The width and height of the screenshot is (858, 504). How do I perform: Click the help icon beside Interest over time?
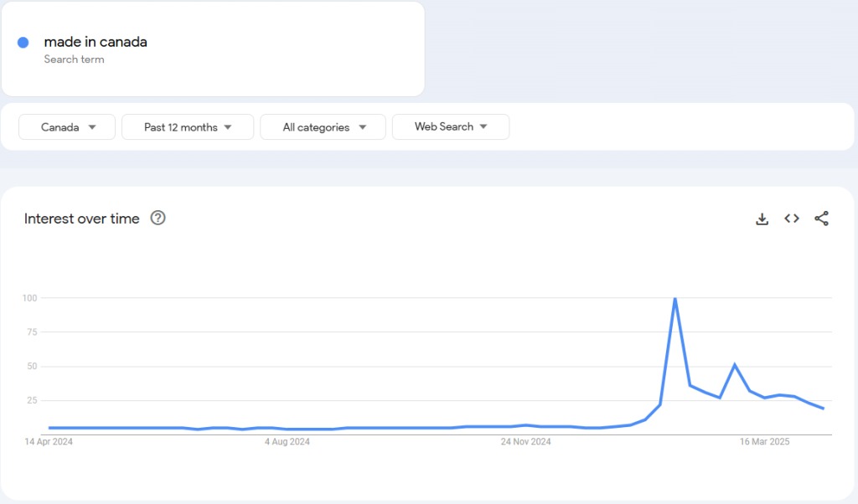158,219
